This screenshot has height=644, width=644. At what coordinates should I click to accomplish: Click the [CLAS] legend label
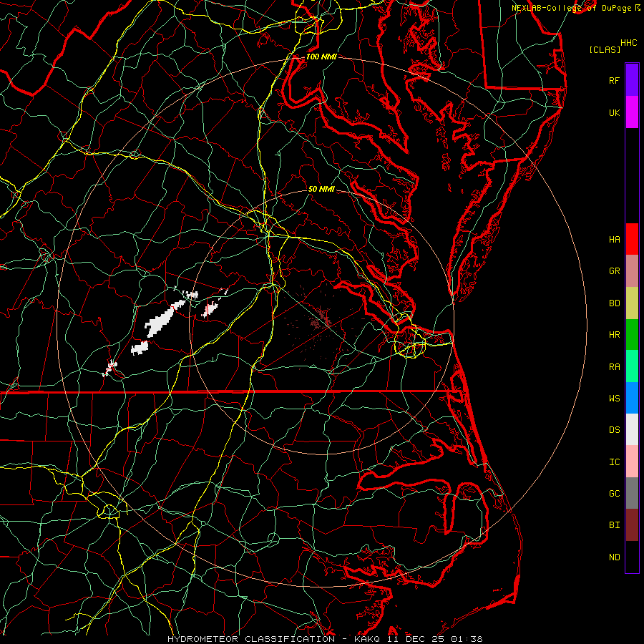click(x=605, y=49)
